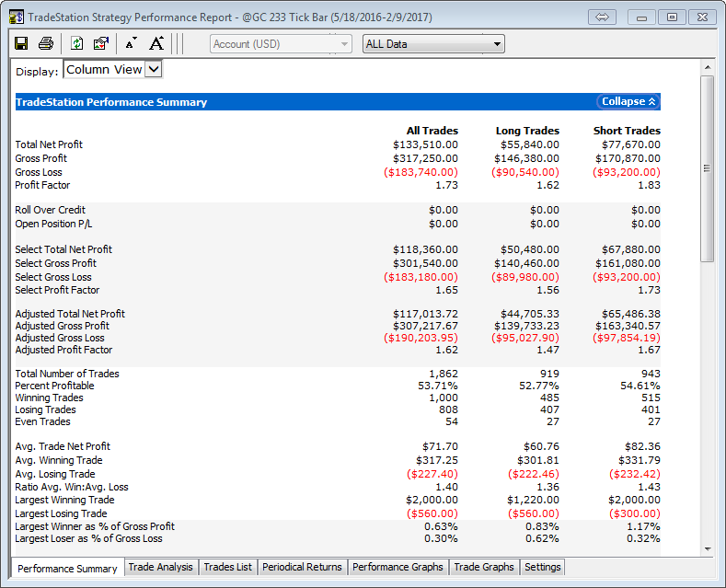Click TradeStation app icon in title bar
This screenshot has width=726, height=588.
17,17
